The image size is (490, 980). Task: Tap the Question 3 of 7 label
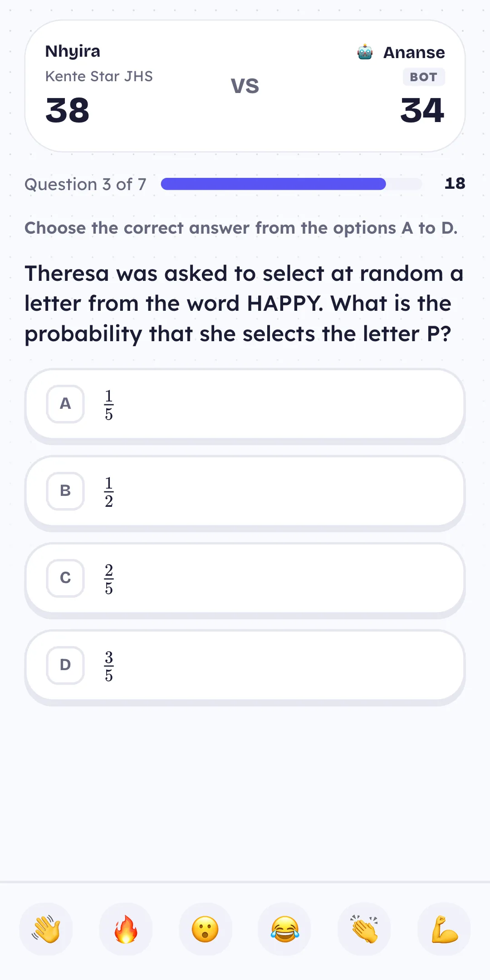[85, 184]
